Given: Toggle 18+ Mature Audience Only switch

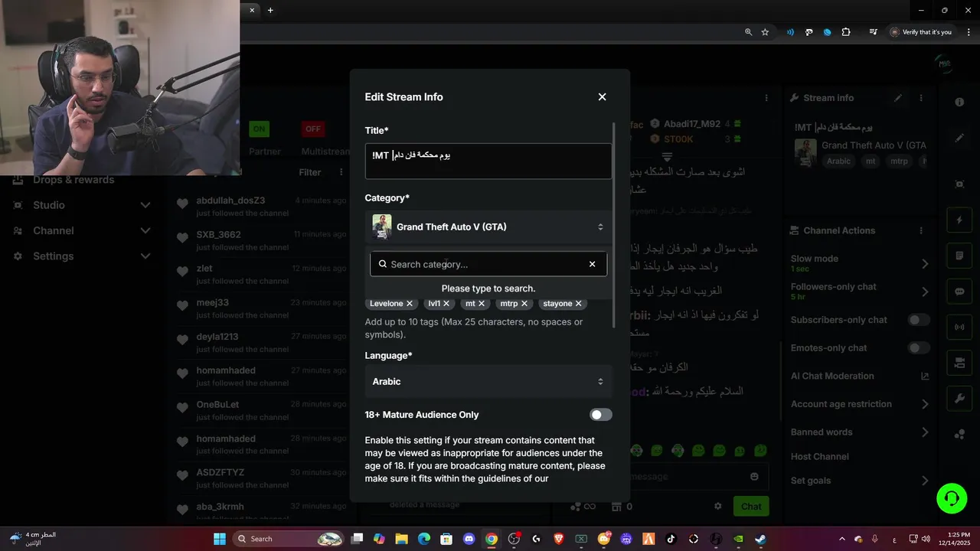Looking at the screenshot, I should 601,415.
